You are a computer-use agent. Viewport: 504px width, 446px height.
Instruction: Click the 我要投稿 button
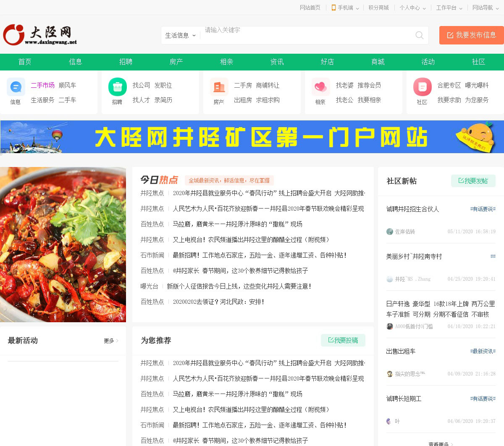pyautogui.click(x=343, y=340)
